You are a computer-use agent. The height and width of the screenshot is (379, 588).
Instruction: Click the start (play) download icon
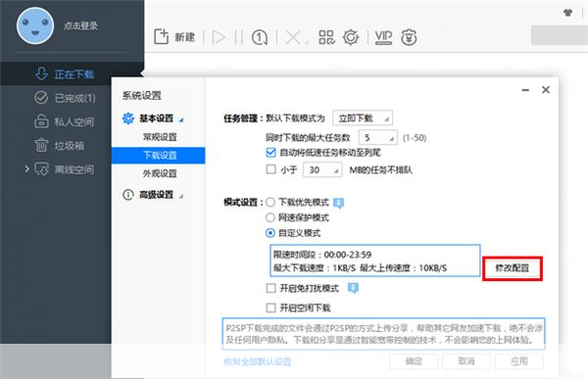(219, 37)
